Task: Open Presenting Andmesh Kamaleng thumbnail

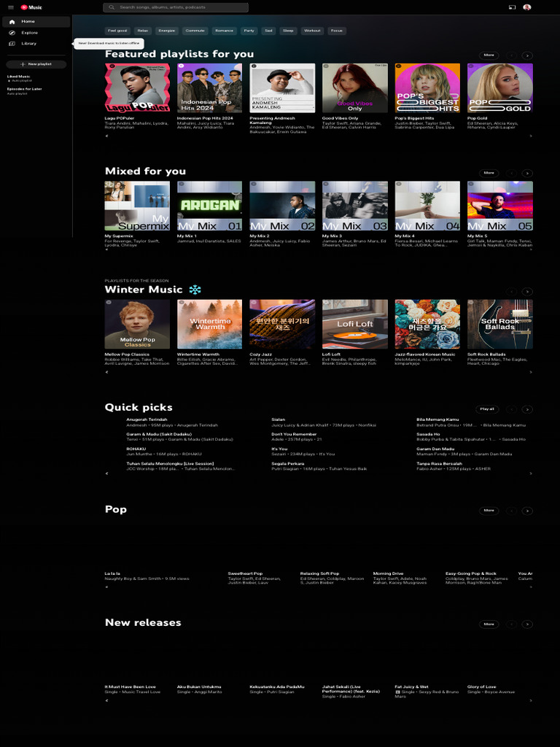Action: pyautogui.click(x=282, y=88)
